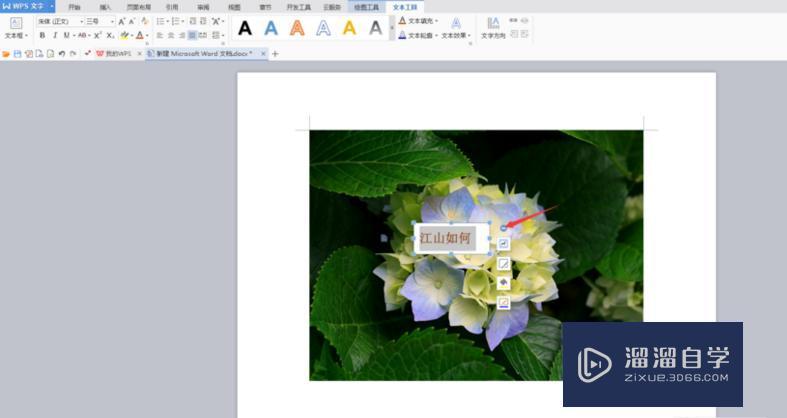787x418 pixels.
Task: Expand the font color dropdown arrow
Action: coord(147,36)
